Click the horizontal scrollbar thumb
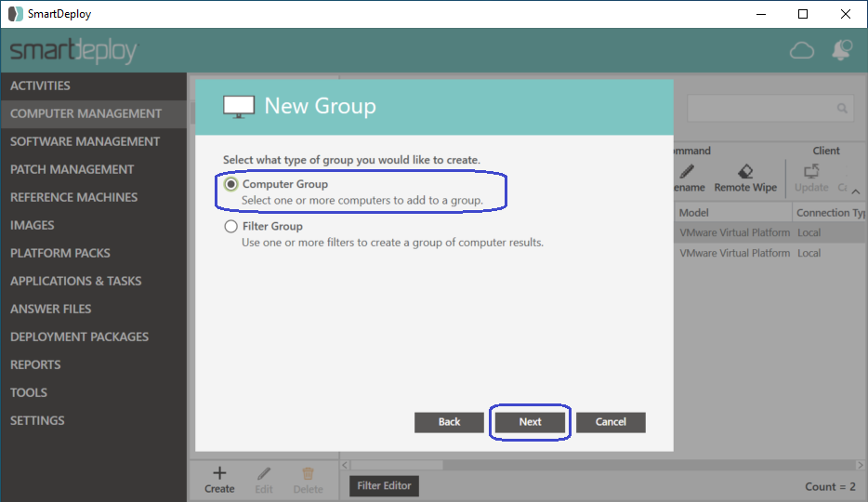868x502 pixels. [x=396, y=466]
